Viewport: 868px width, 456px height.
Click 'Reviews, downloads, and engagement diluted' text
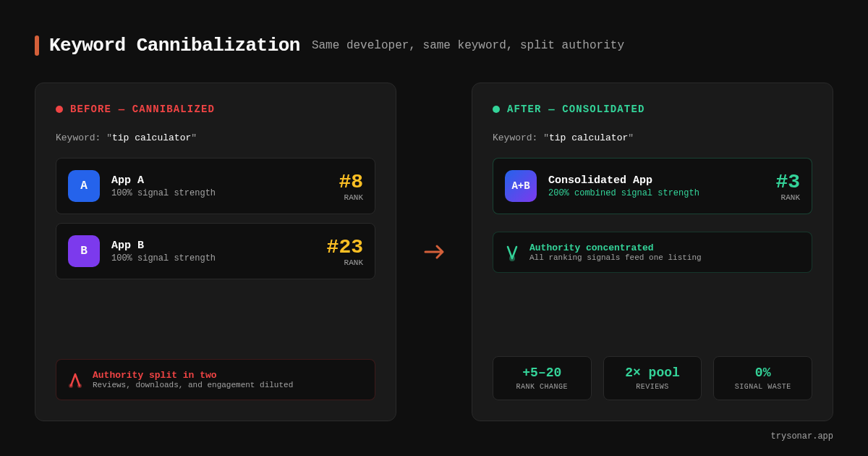point(193,385)
